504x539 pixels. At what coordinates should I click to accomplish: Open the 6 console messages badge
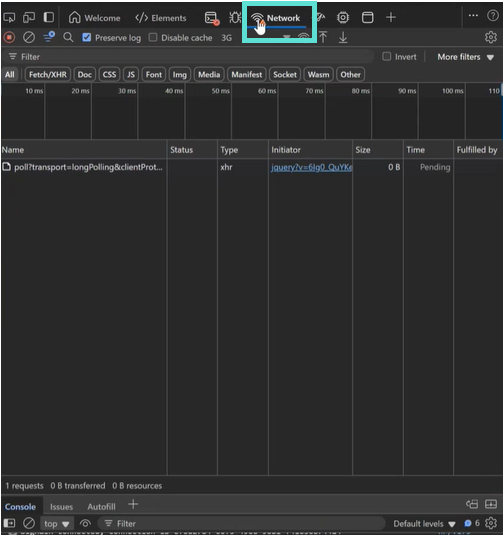click(x=472, y=523)
